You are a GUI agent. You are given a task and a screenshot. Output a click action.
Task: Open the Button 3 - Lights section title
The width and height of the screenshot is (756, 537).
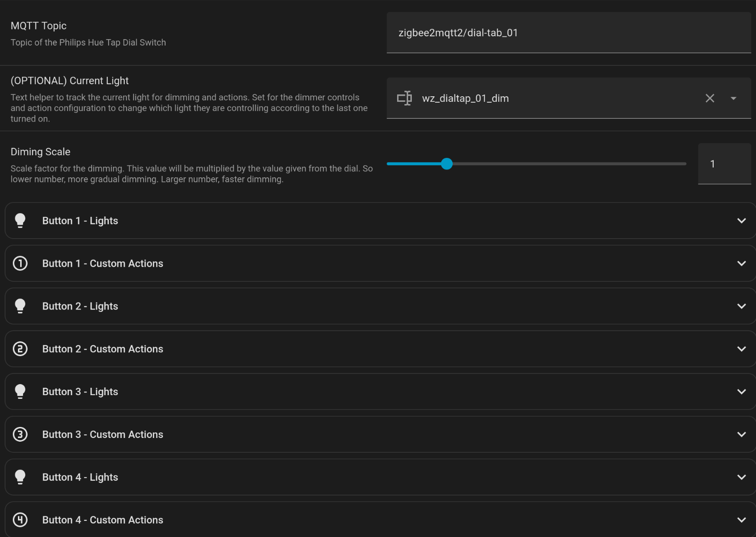[x=80, y=392]
